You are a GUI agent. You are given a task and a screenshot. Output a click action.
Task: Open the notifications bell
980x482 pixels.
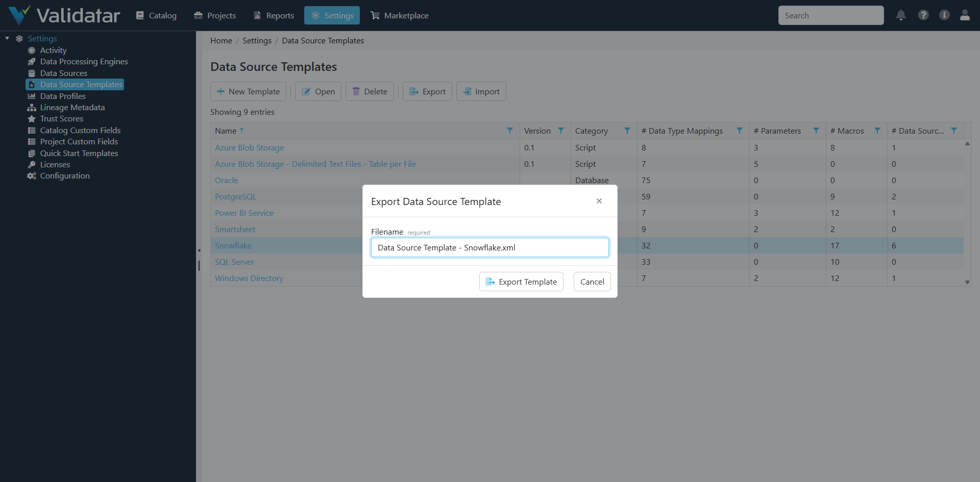click(900, 15)
